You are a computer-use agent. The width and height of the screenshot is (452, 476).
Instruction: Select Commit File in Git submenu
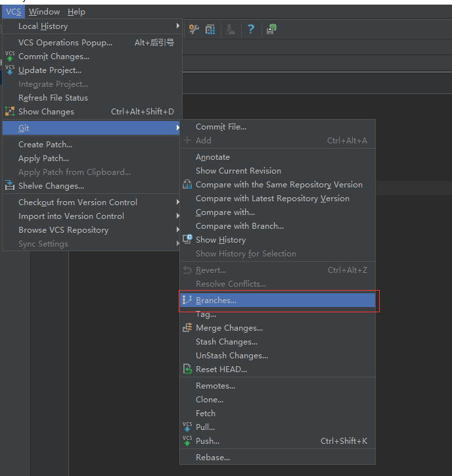(x=277, y=127)
